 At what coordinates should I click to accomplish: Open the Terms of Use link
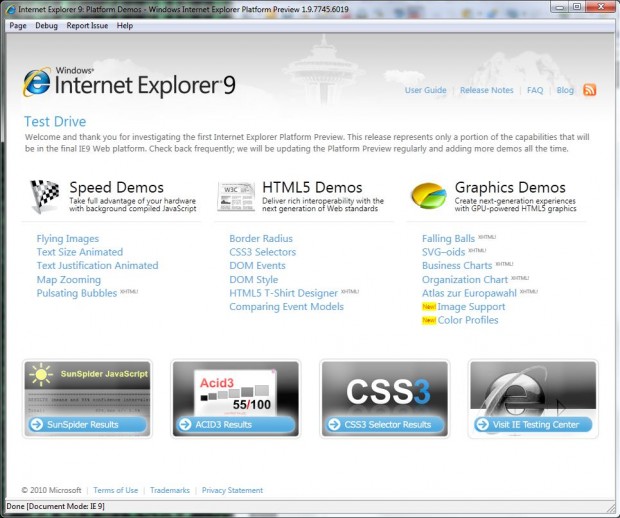tap(115, 490)
